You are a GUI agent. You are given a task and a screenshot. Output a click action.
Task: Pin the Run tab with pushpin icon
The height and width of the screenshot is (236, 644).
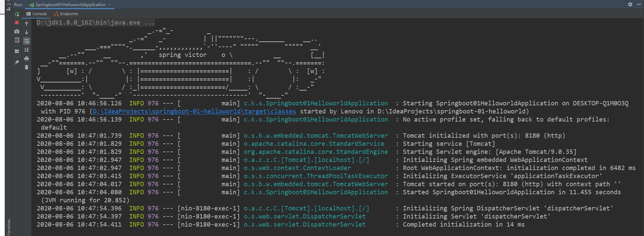click(17, 62)
